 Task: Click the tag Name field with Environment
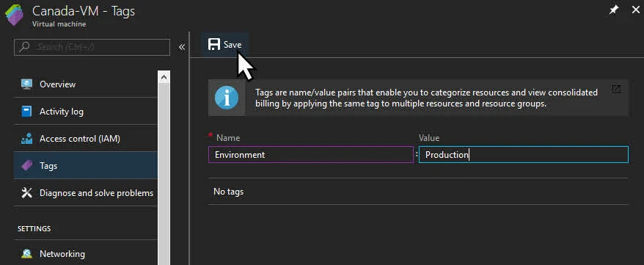[311, 155]
